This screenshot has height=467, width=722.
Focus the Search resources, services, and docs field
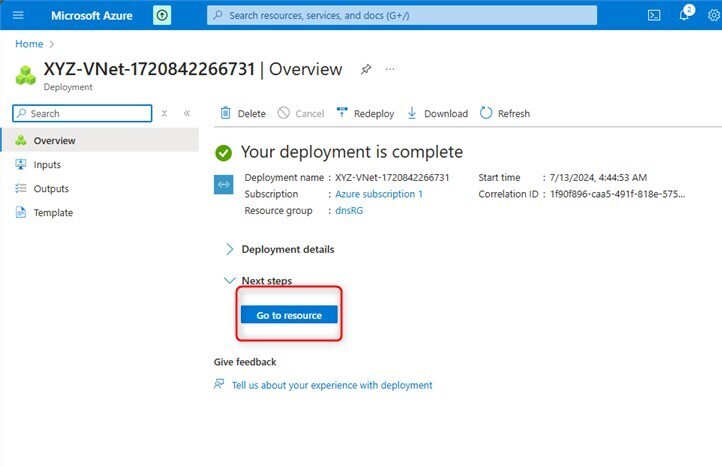[x=402, y=15]
